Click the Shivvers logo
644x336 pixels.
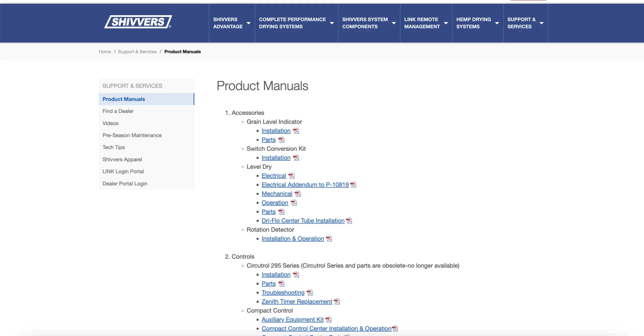tap(138, 22)
